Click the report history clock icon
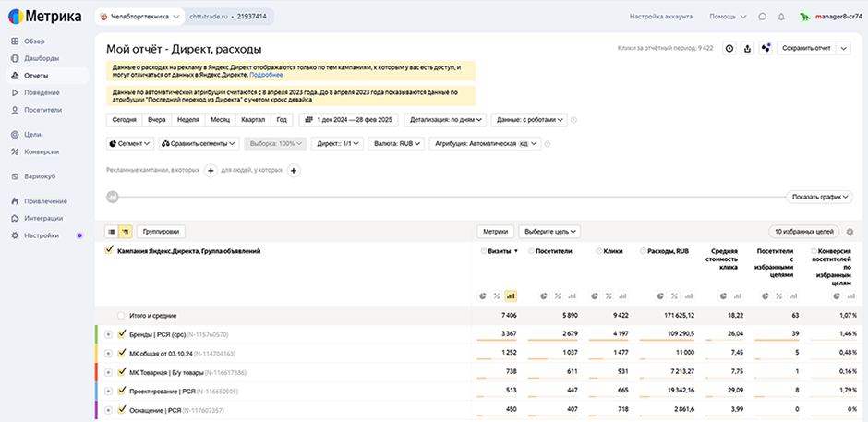Viewport: 868px width, 422px height. 729,48
